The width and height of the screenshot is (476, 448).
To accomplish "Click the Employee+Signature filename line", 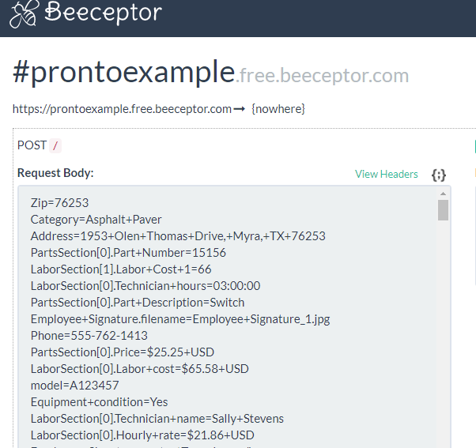I will click(180, 319).
